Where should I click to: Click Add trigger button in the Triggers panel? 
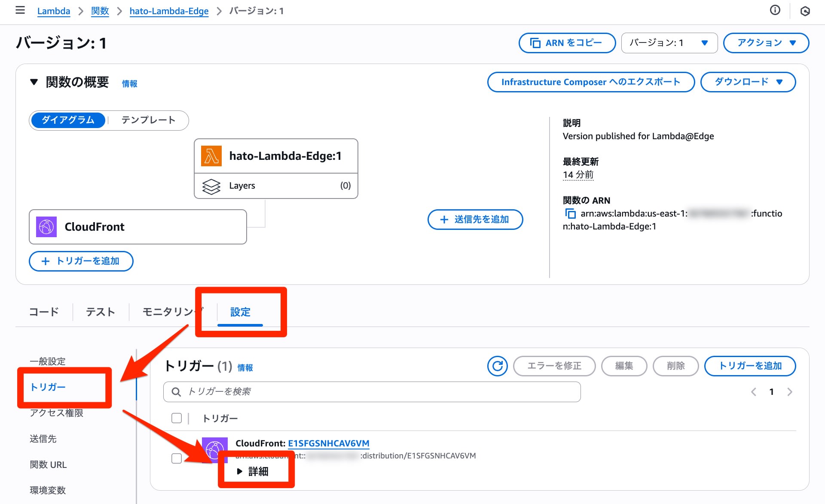coord(750,366)
